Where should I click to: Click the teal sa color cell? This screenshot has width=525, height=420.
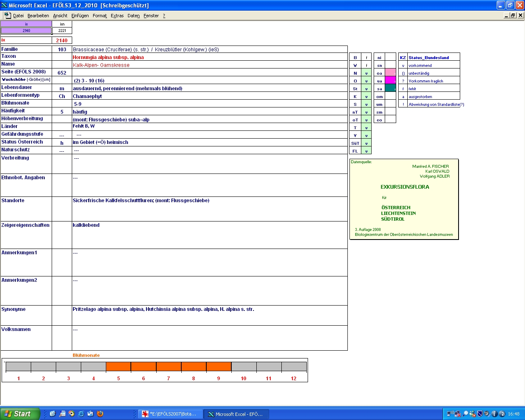point(390,89)
